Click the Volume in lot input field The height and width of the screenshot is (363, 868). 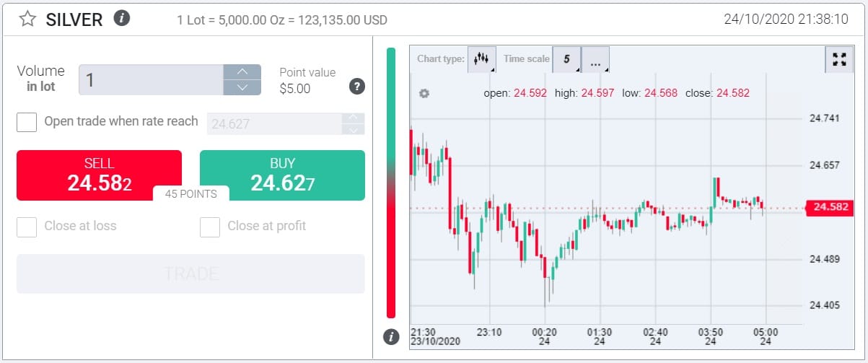pos(151,79)
